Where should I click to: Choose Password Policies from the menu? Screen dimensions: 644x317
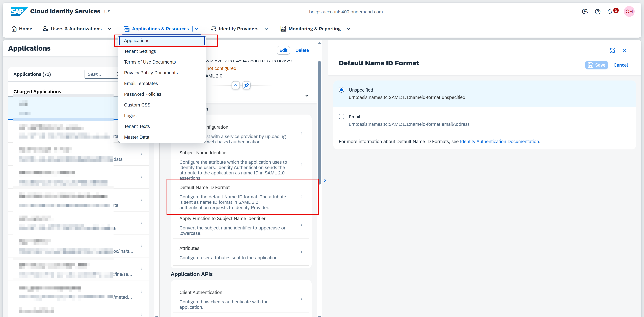coord(162,94)
